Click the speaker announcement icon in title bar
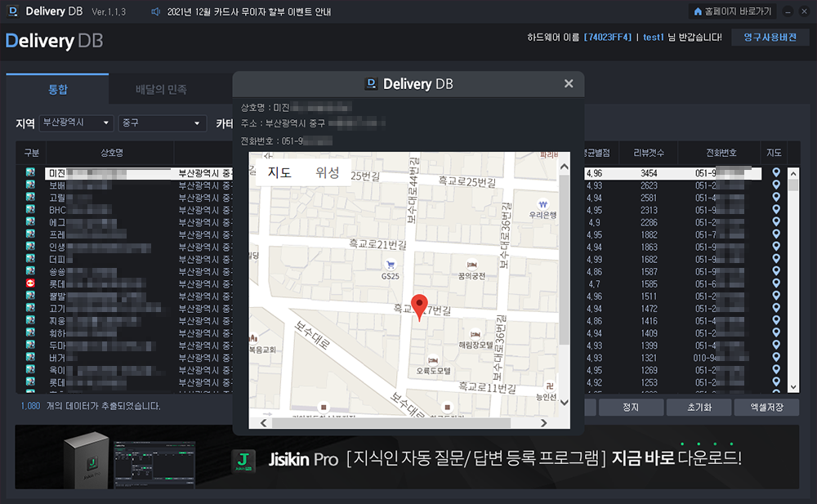The width and height of the screenshot is (817, 504). (x=156, y=11)
